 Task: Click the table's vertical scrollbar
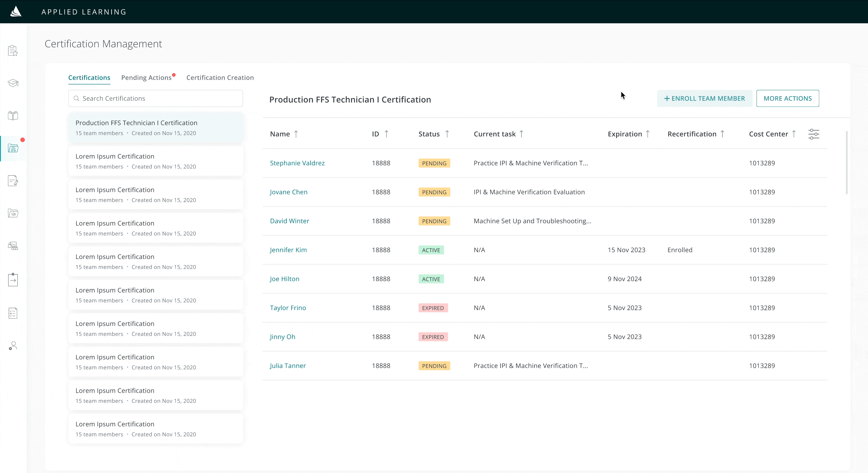tap(846, 163)
